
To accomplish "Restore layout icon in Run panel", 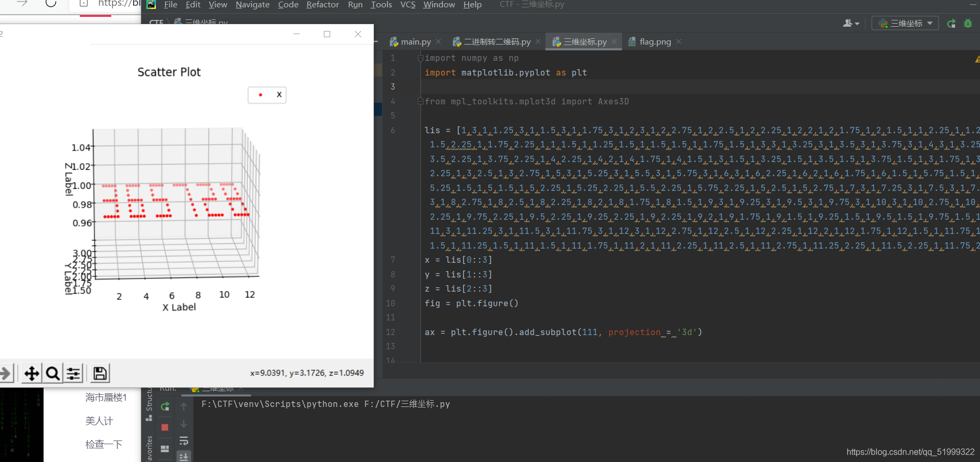I will 165,449.
